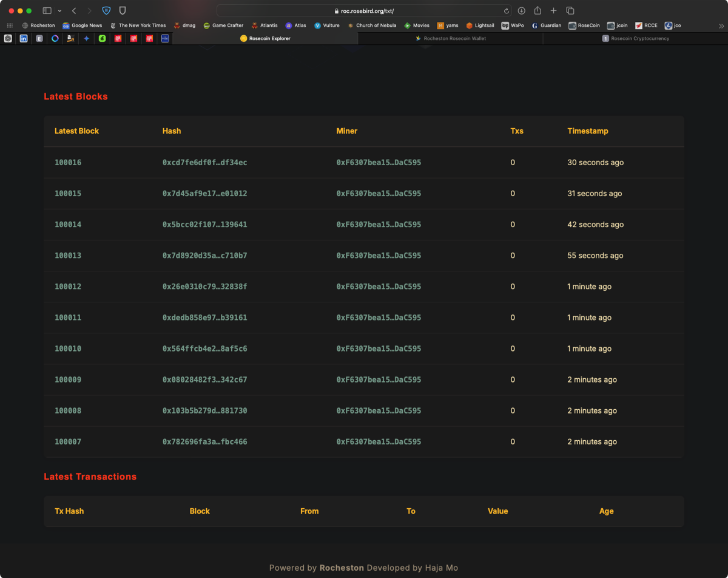The width and height of the screenshot is (728, 578).
Task: Click hash 0x26e0310c79…32838f
Action: (205, 287)
